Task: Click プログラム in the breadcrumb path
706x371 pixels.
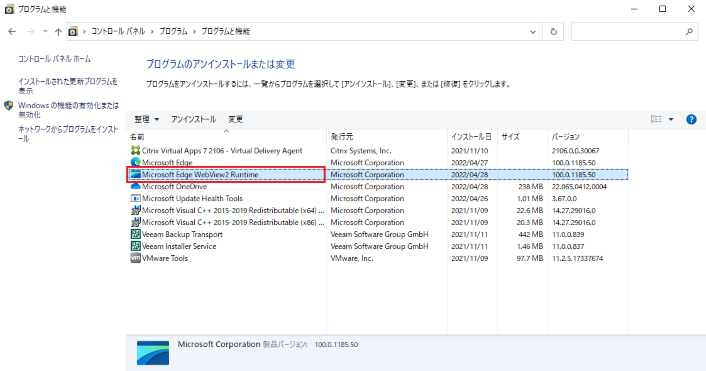Action: 173,32
